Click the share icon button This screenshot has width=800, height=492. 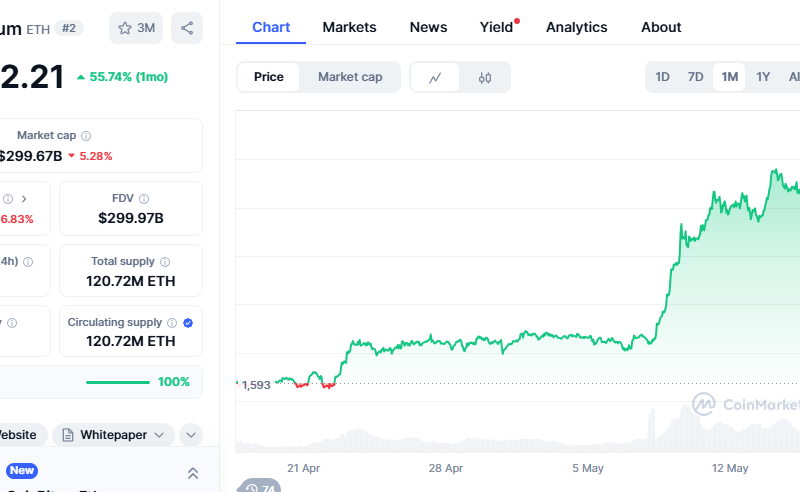click(187, 28)
